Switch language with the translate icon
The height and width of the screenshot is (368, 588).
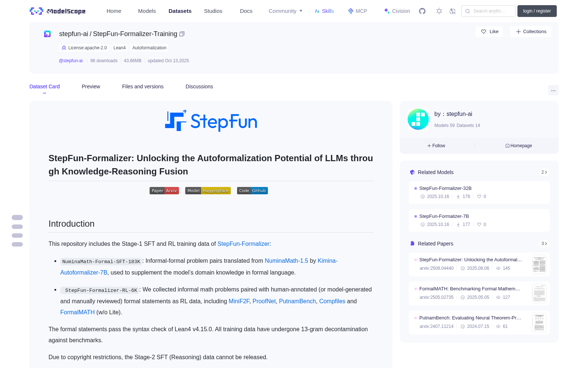coord(452,11)
